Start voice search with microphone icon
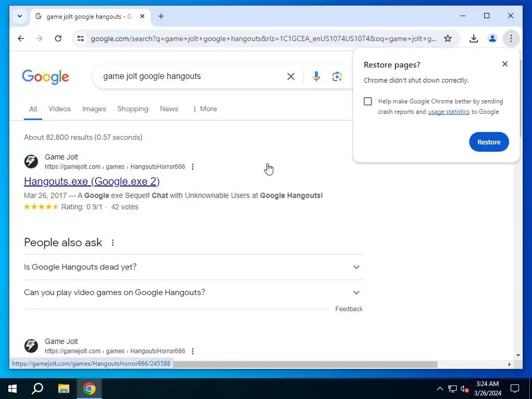 tap(316, 76)
